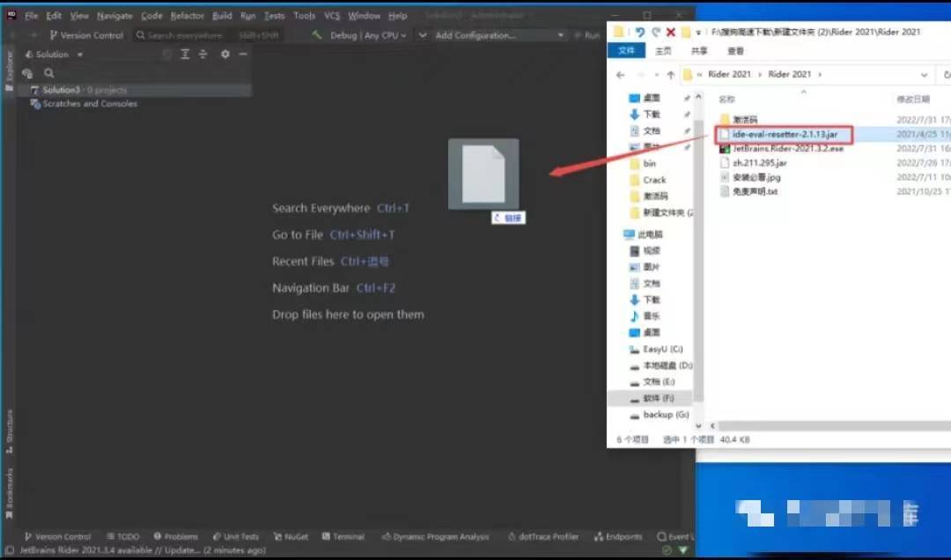Image resolution: width=951 pixels, height=560 pixels.
Task: Open the Event Log tool window
Action: [675, 537]
